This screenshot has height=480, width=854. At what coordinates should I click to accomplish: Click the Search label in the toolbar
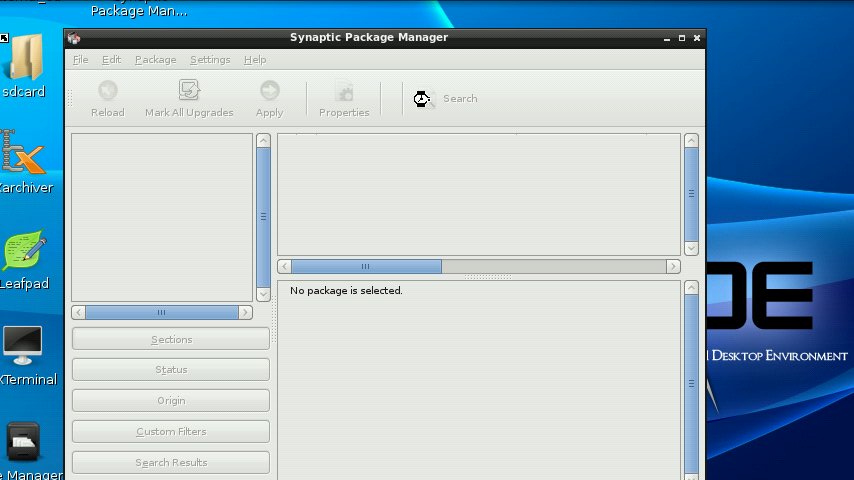pos(460,99)
